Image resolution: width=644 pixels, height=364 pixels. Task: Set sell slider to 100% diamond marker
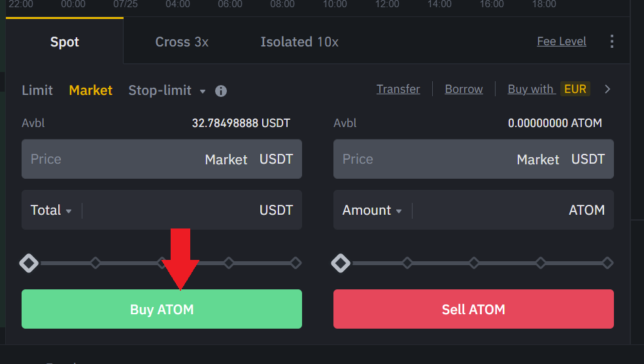pos(607,263)
